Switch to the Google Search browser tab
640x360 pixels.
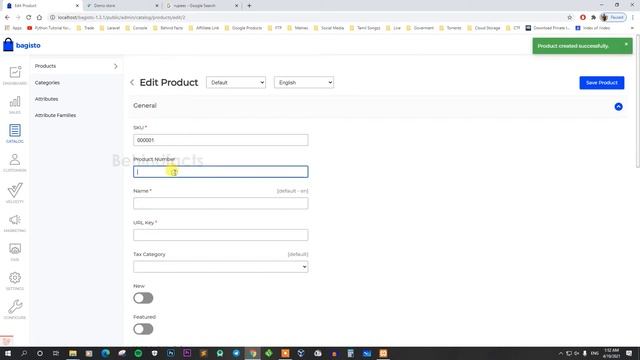(201, 6)
